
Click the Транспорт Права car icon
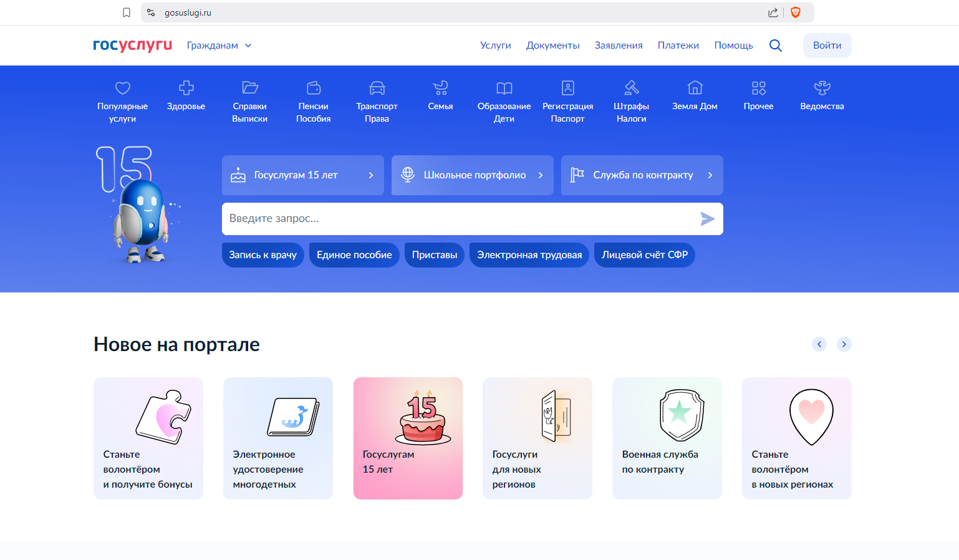click(377, 89)
